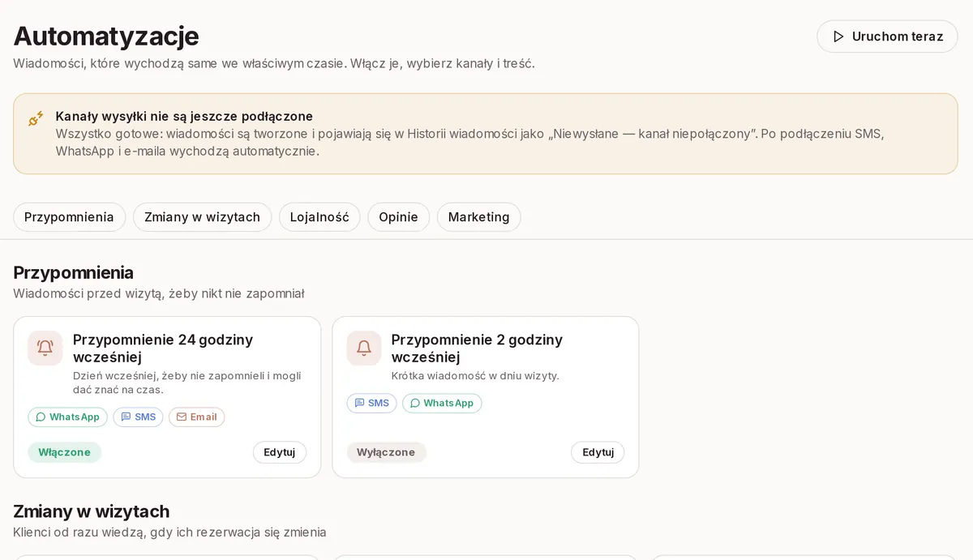
Task: Click the banner title "Kanały wysyłki nie są jeszcze podłączone"
Action: coord(184,117)
